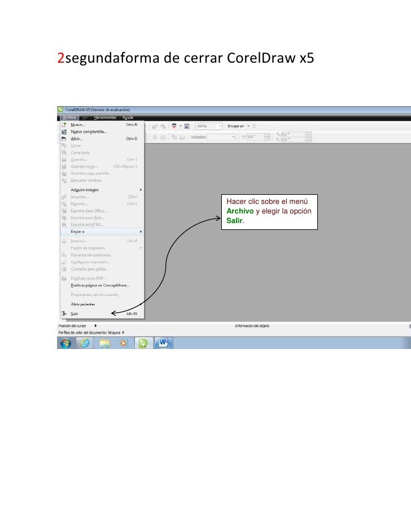Click the Abrir folder icon in menu

pos(64,138)
